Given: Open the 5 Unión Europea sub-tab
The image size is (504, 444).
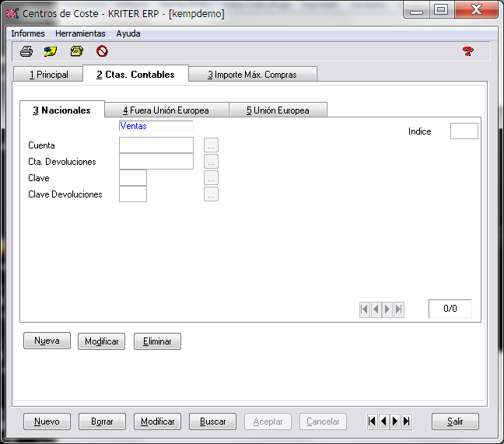Looking at the screenshot, I should click(278, 110).
